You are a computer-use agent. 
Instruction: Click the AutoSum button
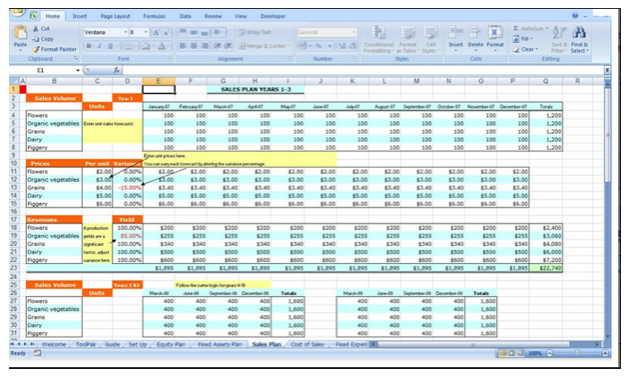point(530,28)
